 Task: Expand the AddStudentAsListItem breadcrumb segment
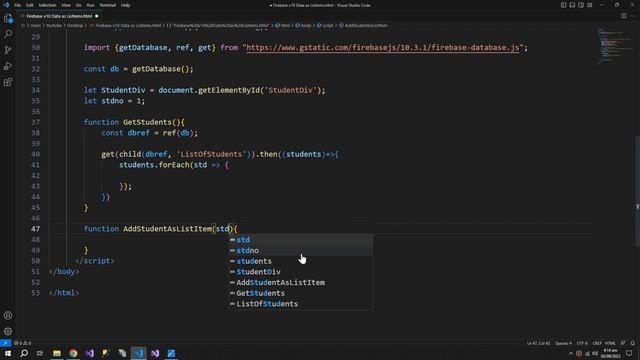pos(363,25)
